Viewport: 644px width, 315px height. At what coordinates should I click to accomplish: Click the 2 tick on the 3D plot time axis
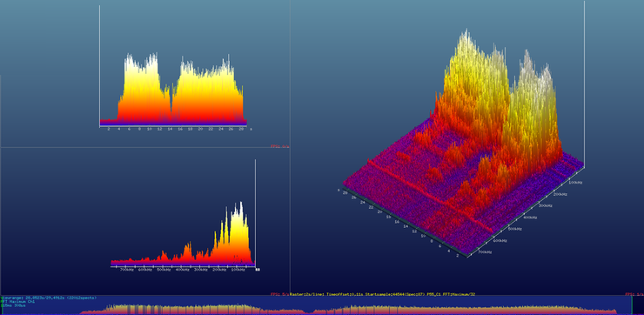[458, 255]
